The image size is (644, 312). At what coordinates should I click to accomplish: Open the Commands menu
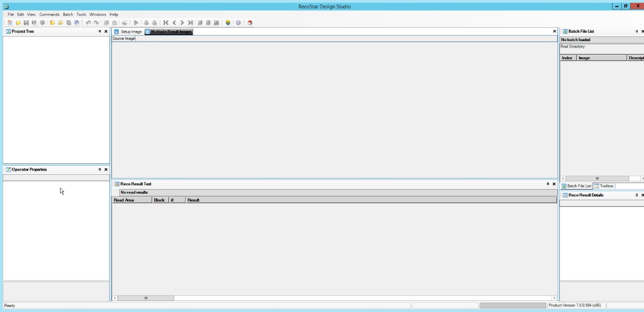coord(49,14)
